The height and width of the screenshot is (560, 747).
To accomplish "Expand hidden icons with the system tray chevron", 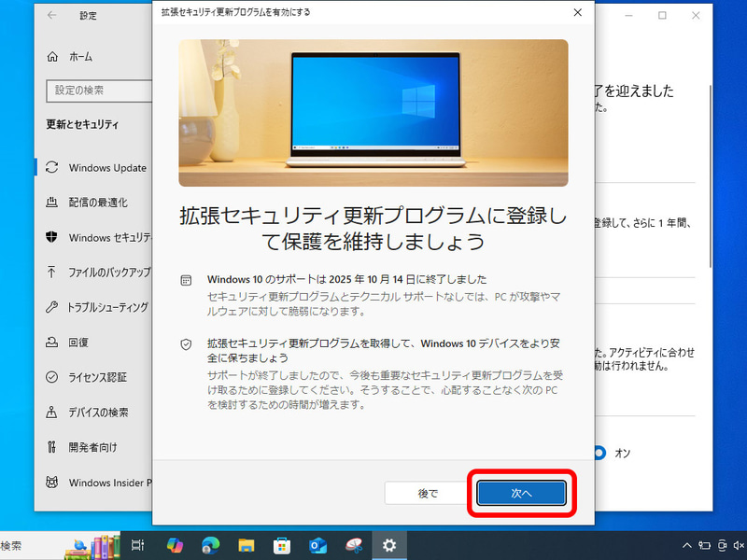I will pos(687,545).
